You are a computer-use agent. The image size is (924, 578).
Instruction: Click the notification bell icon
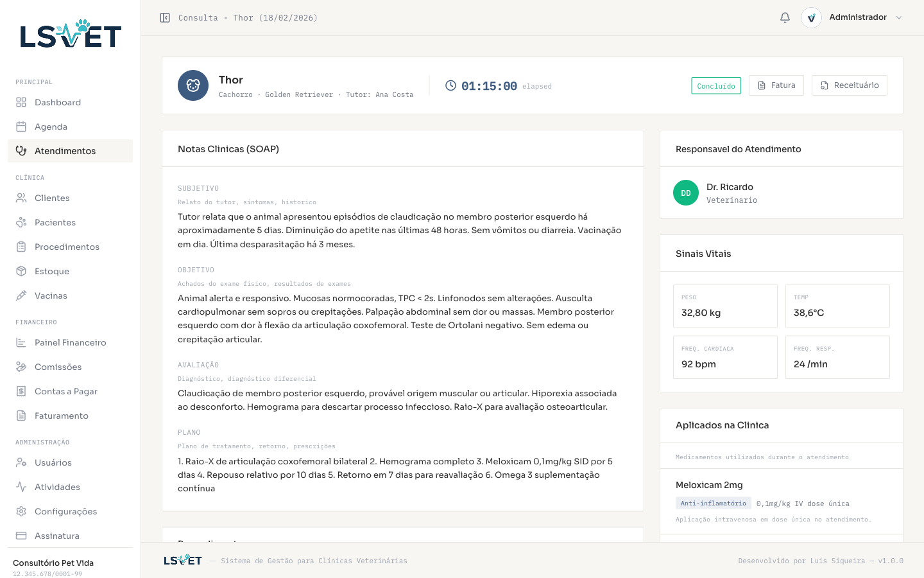click(785, 17)
